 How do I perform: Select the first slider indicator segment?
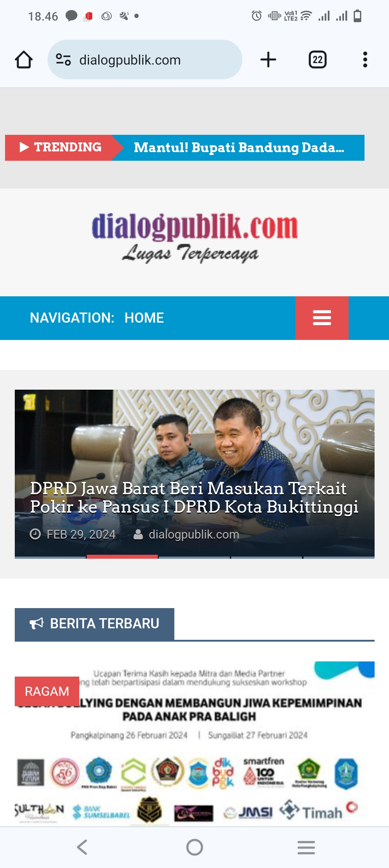pos(50,557)
